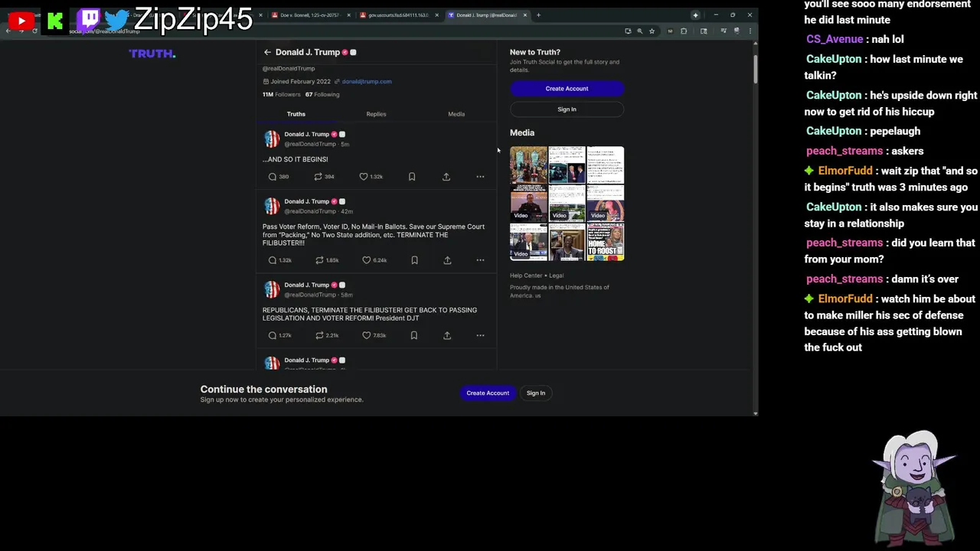The image size is (980, 551).
Task: Click Create Account in New to Truth panel
Action: pyautogui.click(x=567, y=89)
